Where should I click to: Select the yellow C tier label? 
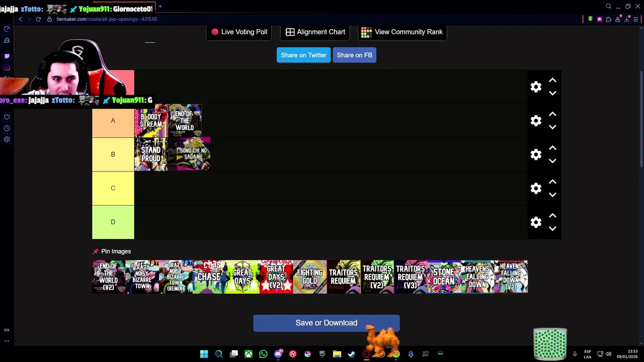(113, 188)
